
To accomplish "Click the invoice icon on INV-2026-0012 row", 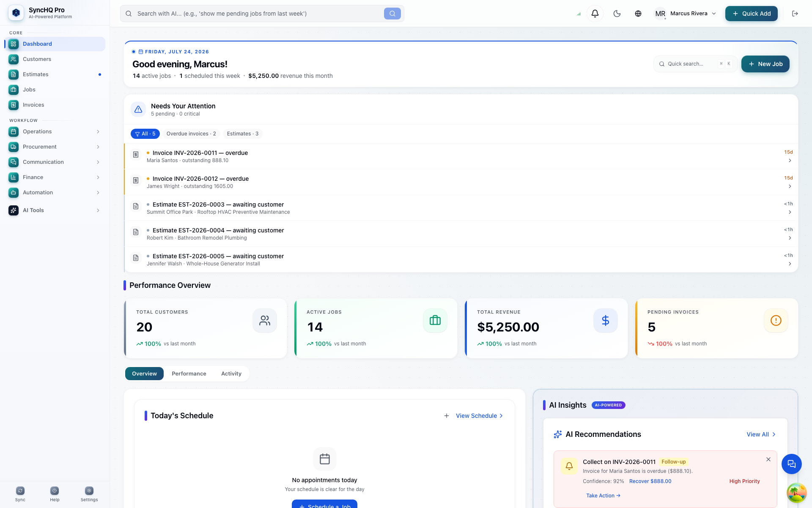I will (136, 180).
